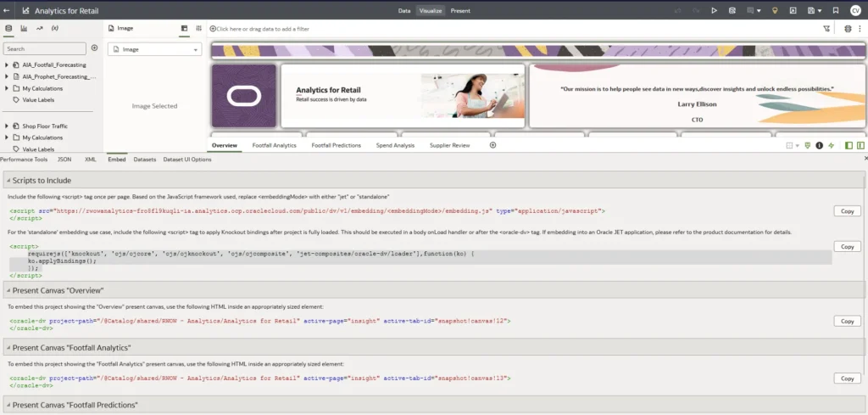This screenshot has height=415, width=868.
Task: Open the XML developer tab
Action: tap(90, 160)
